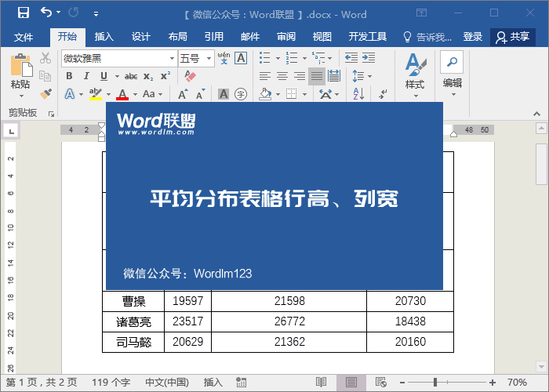This screenshot has width=549, height=392.
Task: Open the underline style dropdown arrow
Action: click(x=117, y=76)
